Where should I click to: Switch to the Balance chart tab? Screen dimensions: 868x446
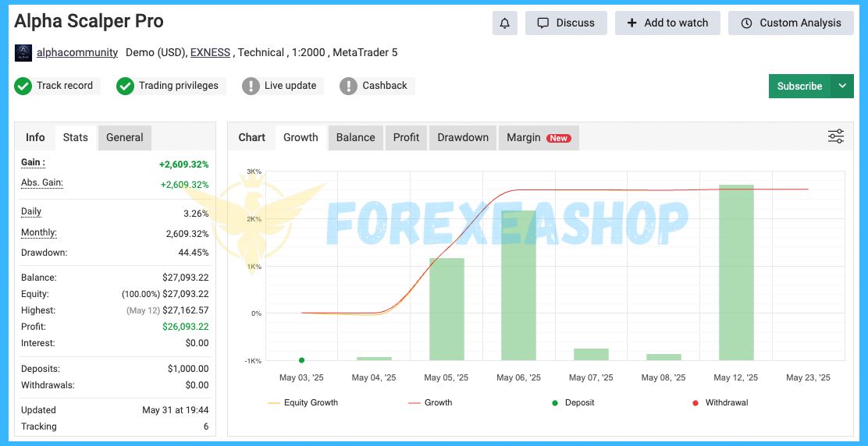click(x=355, y=137)
